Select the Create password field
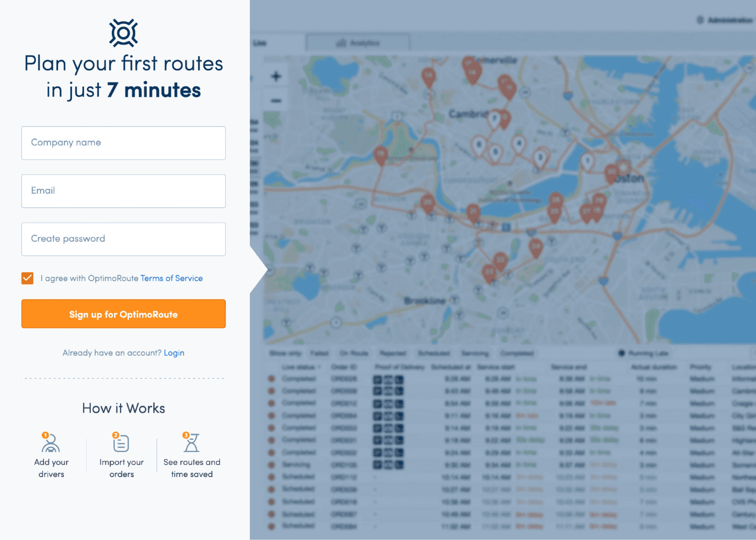The height and width of the screenshot is (540, 756). (123, 239)
